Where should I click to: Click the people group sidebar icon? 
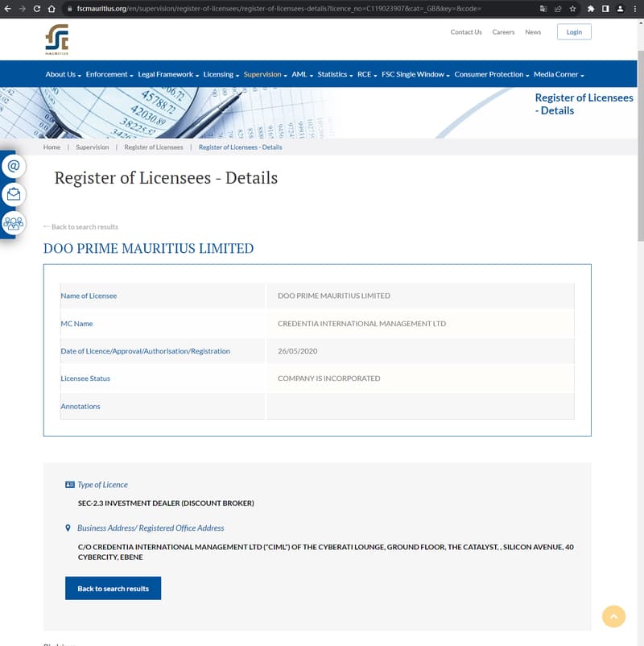[x=14, y=222]
